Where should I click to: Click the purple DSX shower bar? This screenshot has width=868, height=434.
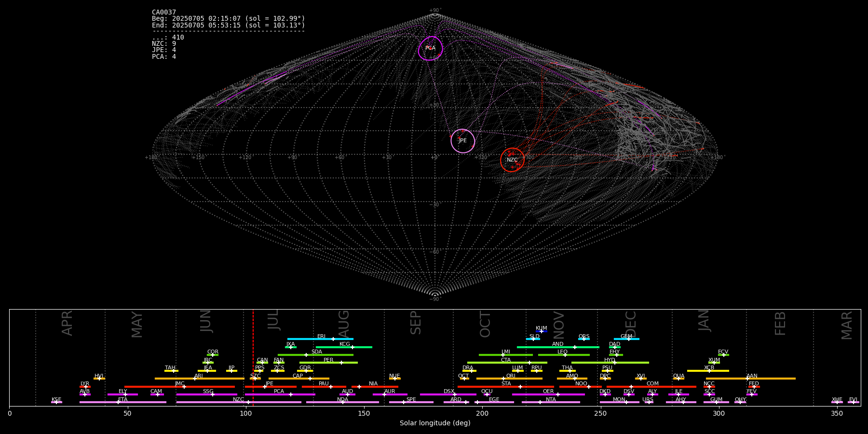pyautogui.click(x=448, y=394)
